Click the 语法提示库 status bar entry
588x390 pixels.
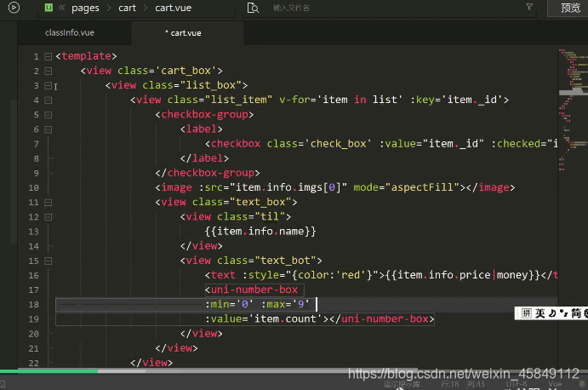(402, 384)
